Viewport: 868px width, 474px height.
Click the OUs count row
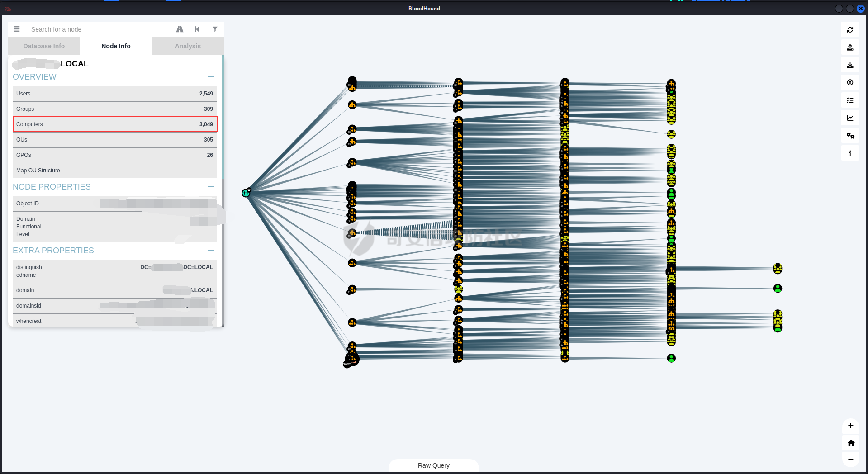point(115,140)
